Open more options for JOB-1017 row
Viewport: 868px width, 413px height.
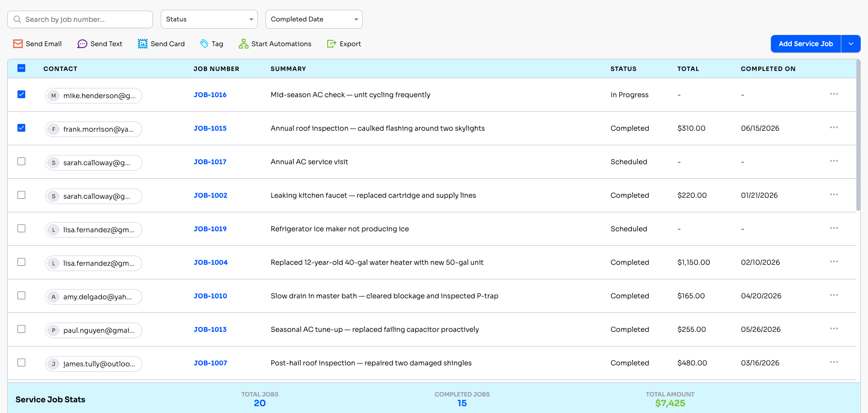click(x=834, y=161)
